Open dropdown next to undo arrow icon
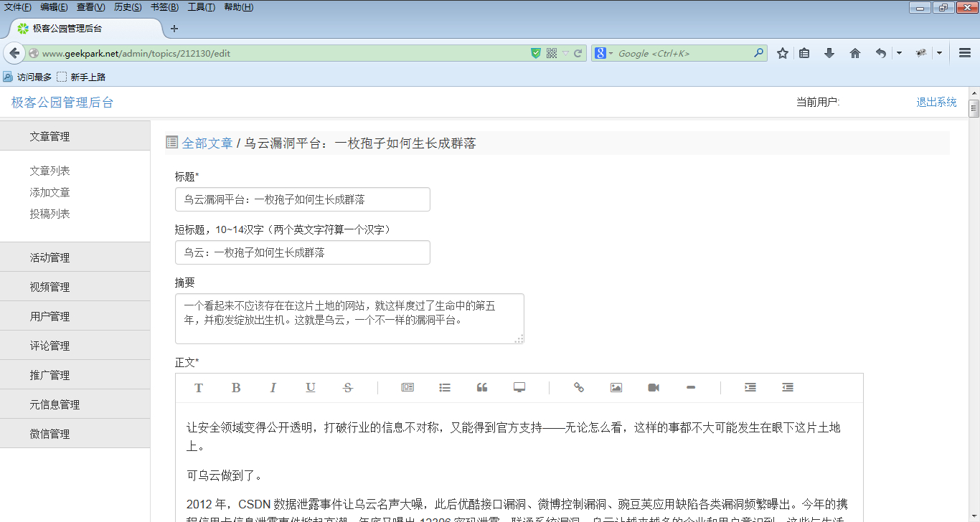Viewport: 980px width, 522px height. coord(899,53)
